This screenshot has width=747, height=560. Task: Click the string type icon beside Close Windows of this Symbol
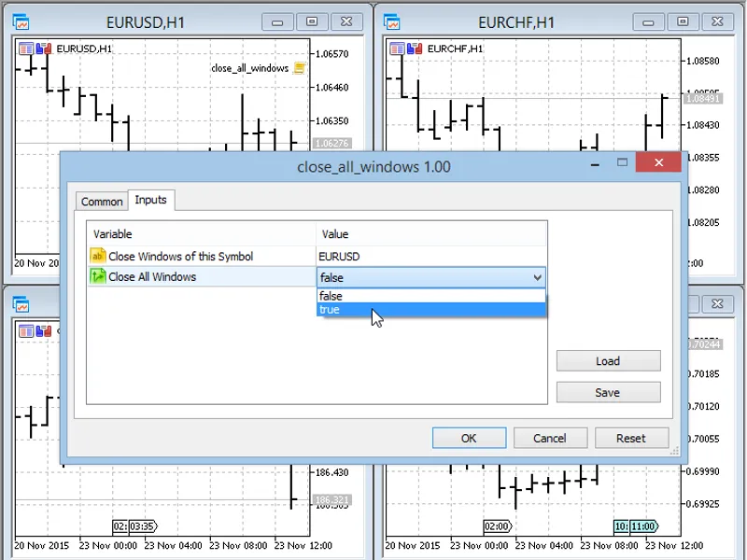point(98,256)
